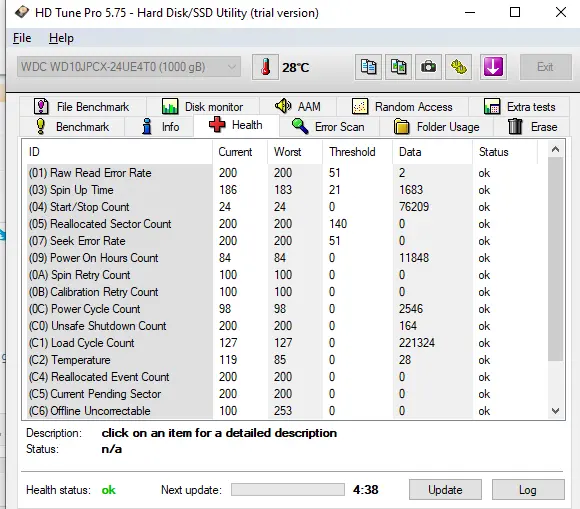Open the Help menu
This screenshot has width=580, height=509.
pyautogui.click(x=61, y=38)
